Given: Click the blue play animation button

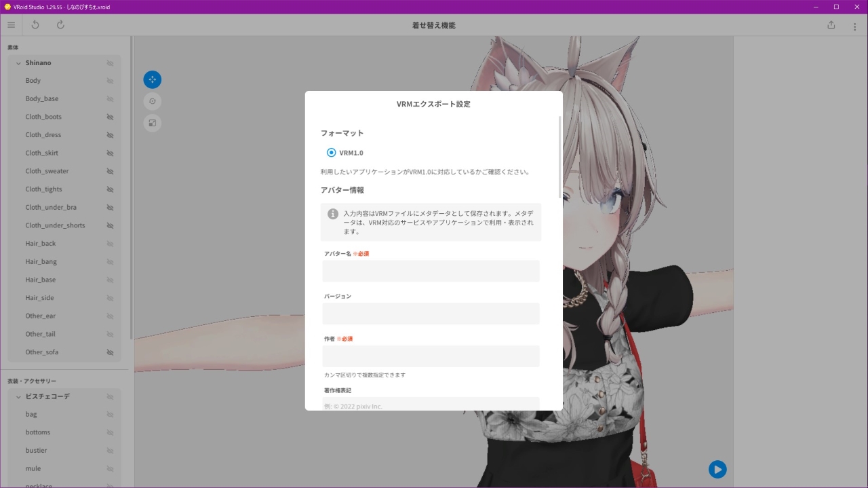Looking at the screenshot, I should (717, 469).
